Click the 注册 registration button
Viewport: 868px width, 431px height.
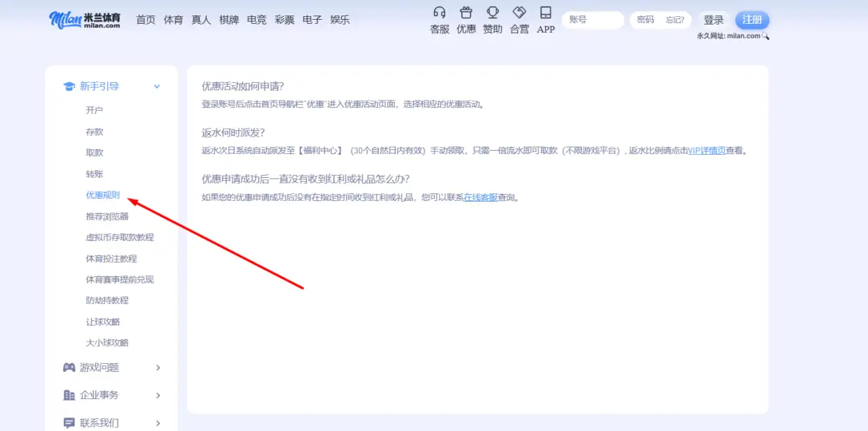point(752,20)
